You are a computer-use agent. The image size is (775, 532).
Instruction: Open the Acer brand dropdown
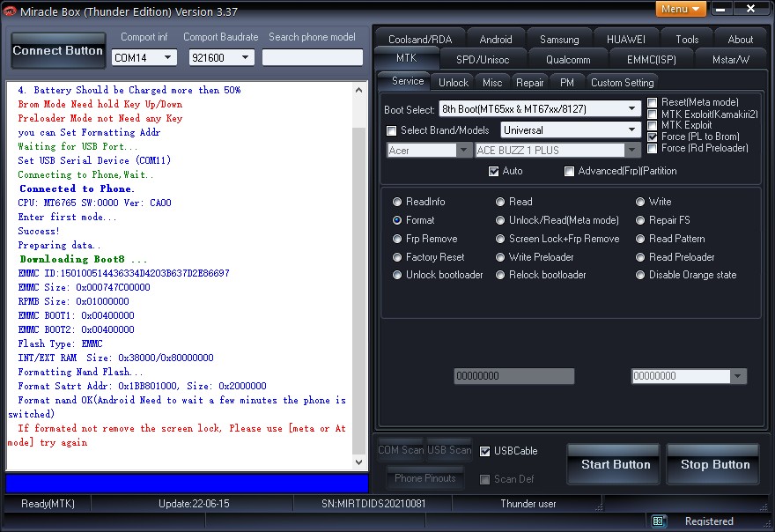pyautogui.click(x=463, y=150)
